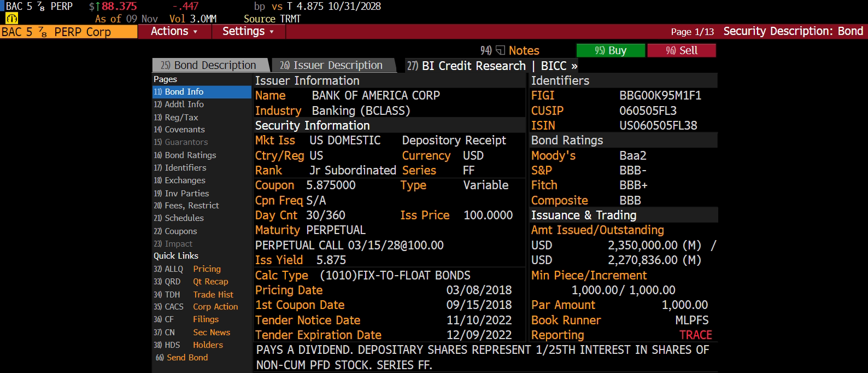This screenshot has height=373, width=868.
Task: Click the Iss Price value 100.0000
Action: coord(488,215)
